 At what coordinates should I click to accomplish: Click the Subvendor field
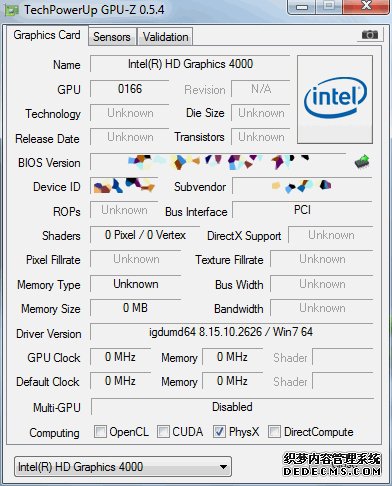pos(302,186)
